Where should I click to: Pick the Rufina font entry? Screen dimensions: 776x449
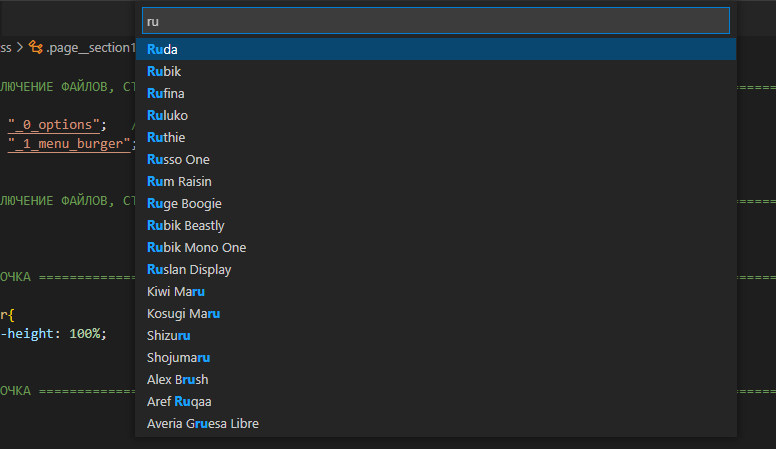pos(436,94)
